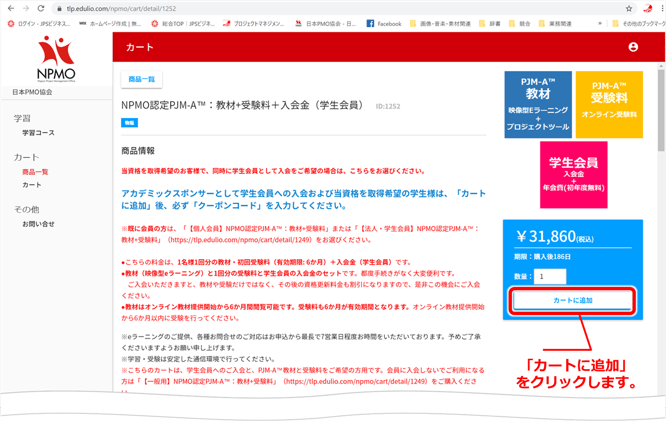Click the 商品情報 heading
666x423 pixels.
[x=138, y=151]
